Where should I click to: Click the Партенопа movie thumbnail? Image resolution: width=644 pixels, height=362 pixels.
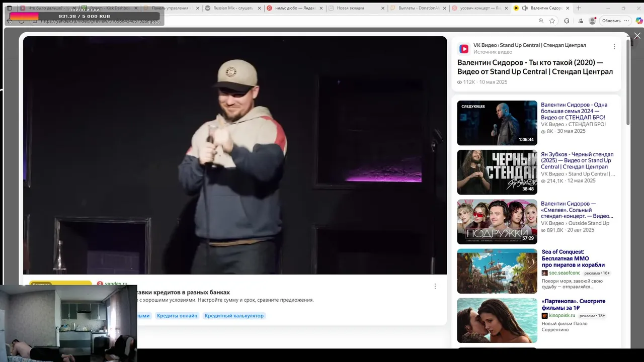point(497,320)
